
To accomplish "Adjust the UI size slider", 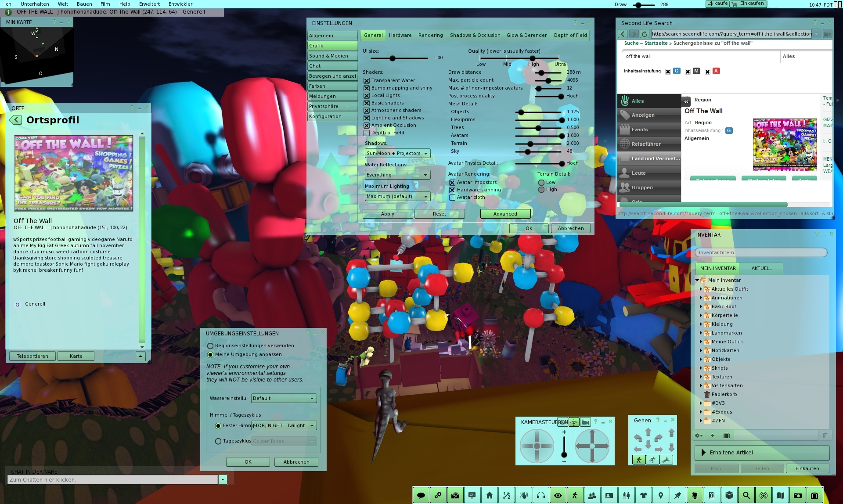I will [x=393, y=58].
